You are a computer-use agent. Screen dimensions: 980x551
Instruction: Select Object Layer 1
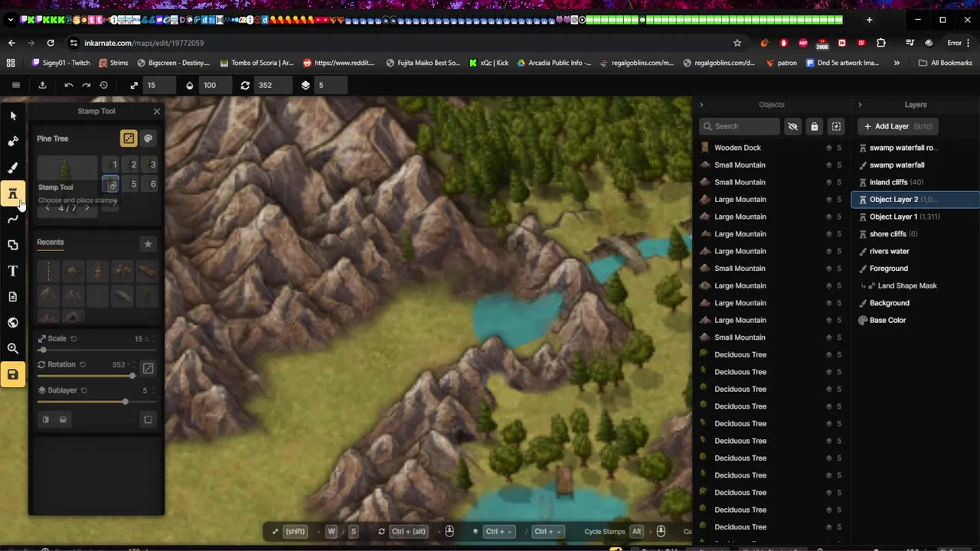coord(916,217)
